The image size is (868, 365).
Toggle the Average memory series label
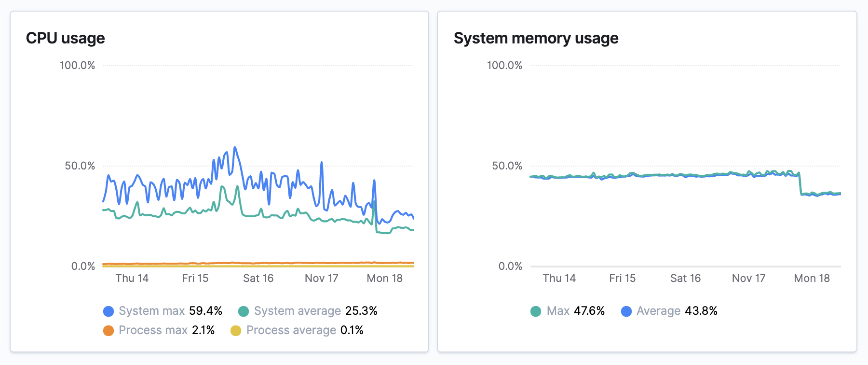(659, 311)
